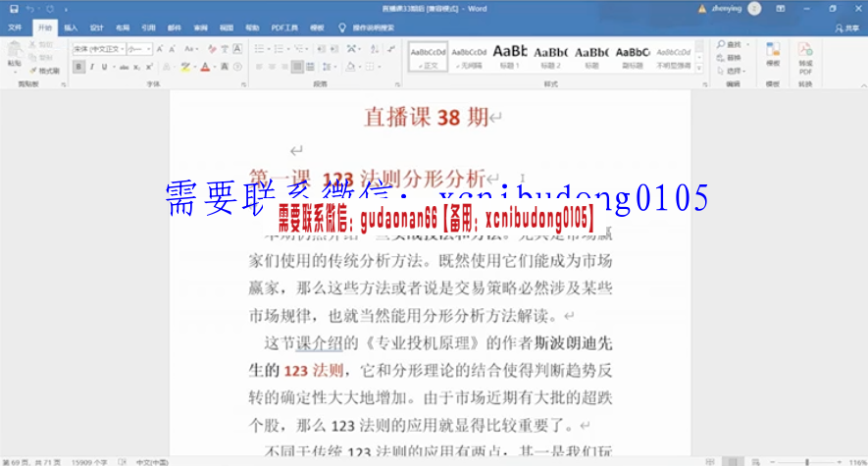The image size is (868, 466).
Task: Toggle bold formatting
Action: tap(78, 67)
